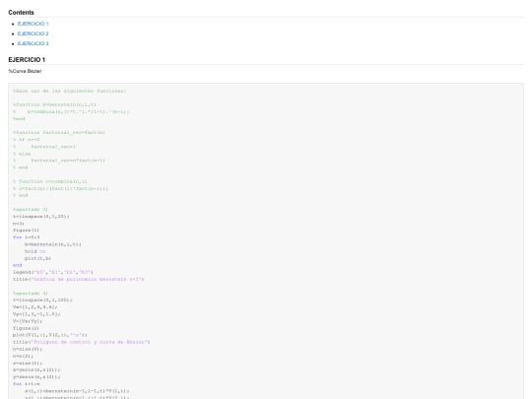Viewport: 532px width, 399px height.
Task: Click the '%apartado 3)' comment line
Action: coord(31,209)
